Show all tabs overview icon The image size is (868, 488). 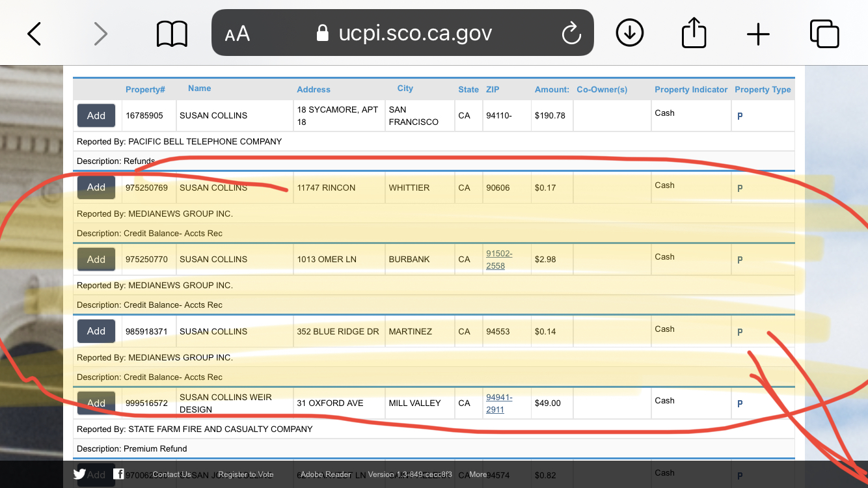[x=824, y=33]
